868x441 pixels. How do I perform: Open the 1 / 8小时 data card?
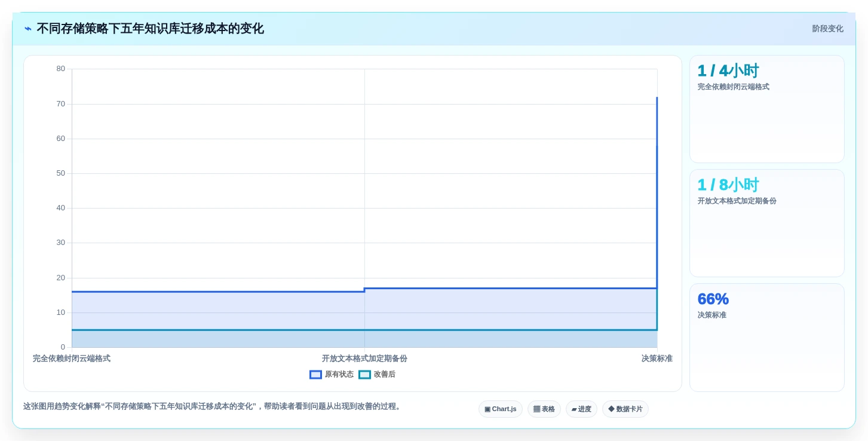[767, 223]
